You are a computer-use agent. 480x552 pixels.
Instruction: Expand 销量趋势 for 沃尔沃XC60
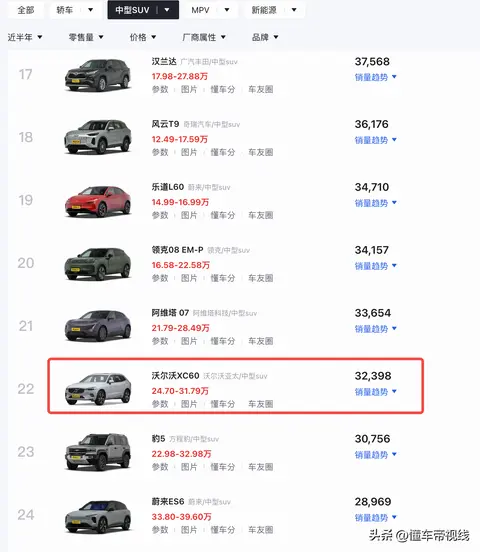[375, 392]
